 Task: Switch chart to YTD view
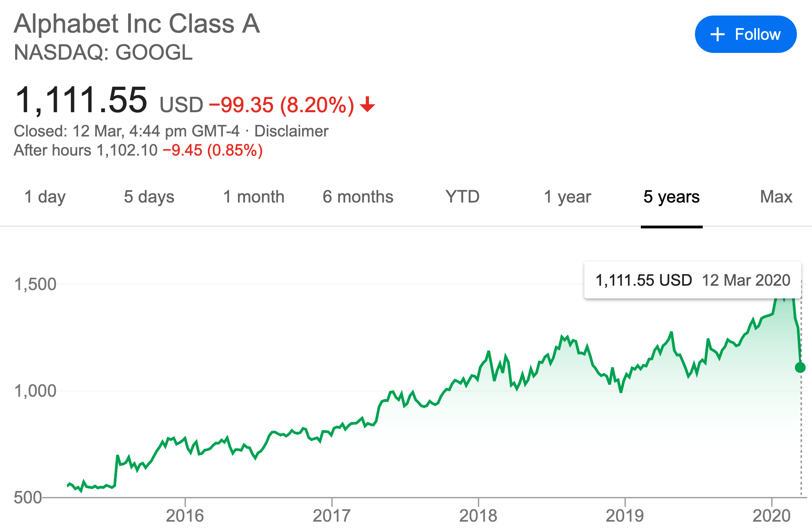click(463, 197)
